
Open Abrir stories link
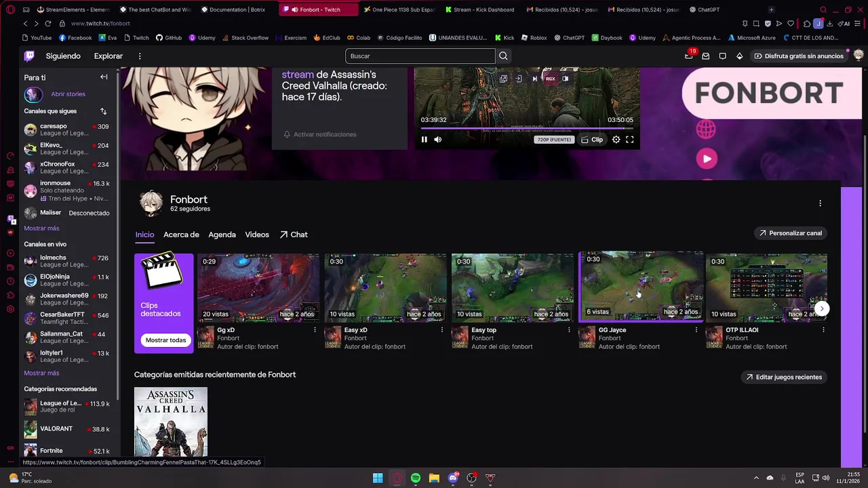(68, 94)
